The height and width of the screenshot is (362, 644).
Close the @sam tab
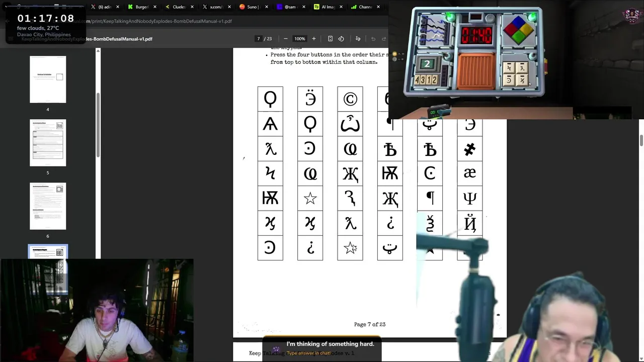coord(304,7)
